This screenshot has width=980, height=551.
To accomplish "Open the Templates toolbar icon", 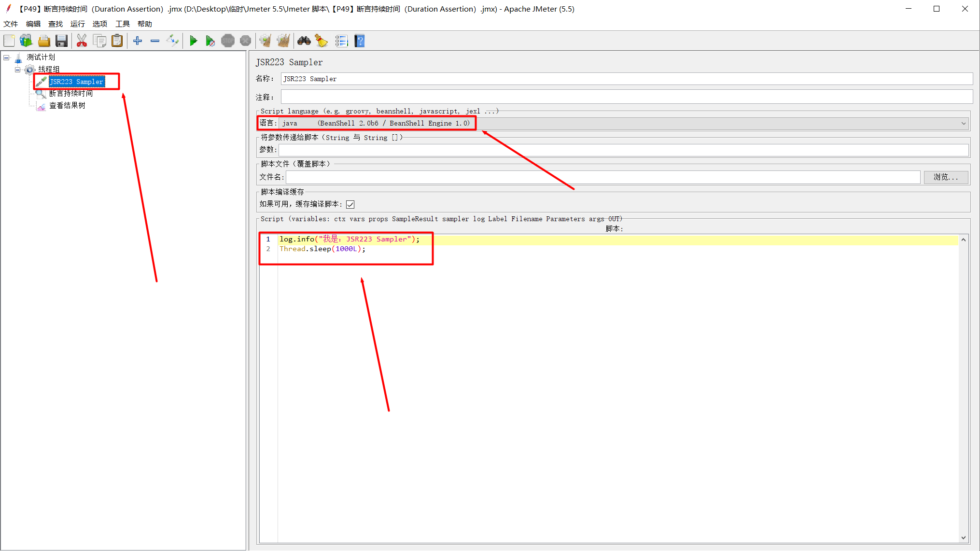I will [x=26, y=41].
